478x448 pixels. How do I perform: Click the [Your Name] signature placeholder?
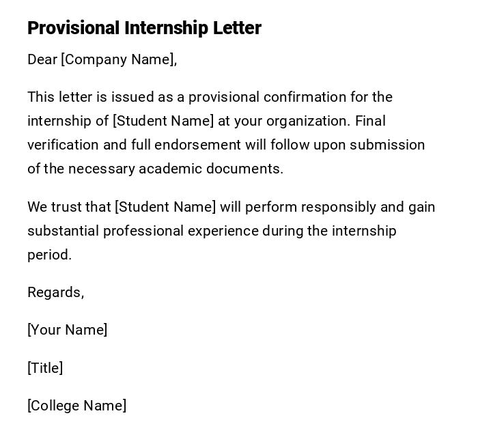click(67, 330)
